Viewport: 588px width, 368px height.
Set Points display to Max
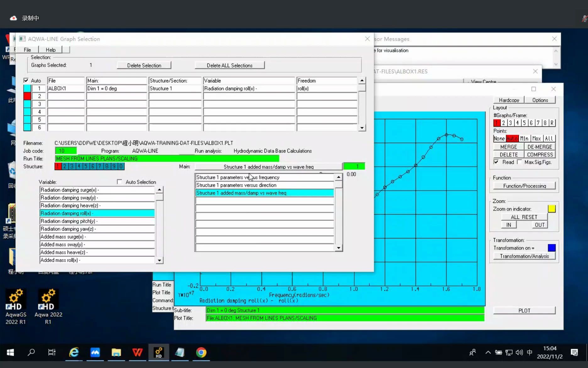click(536, 138)
